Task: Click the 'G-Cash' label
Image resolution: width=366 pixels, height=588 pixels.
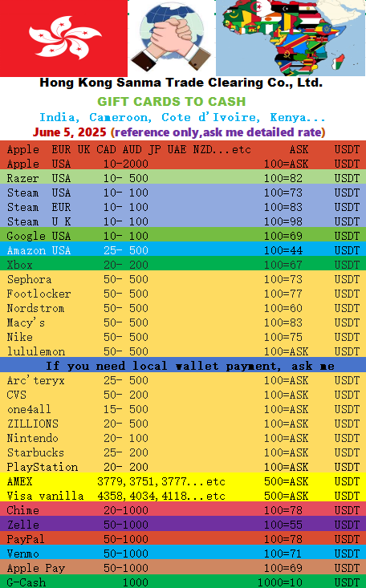Action: (x=26, y=582)
